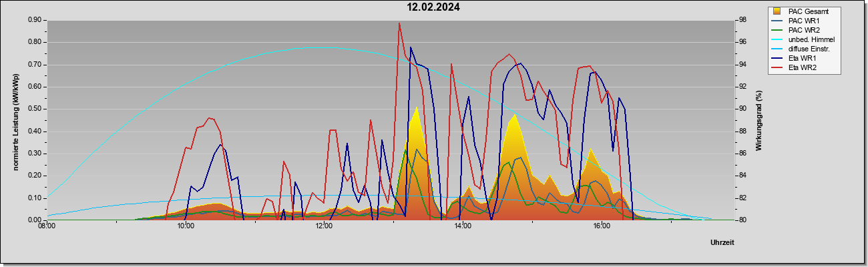Click the Uhrzeit axis title
The width and height of the screenshot is (868, 267).
point(722,242)
